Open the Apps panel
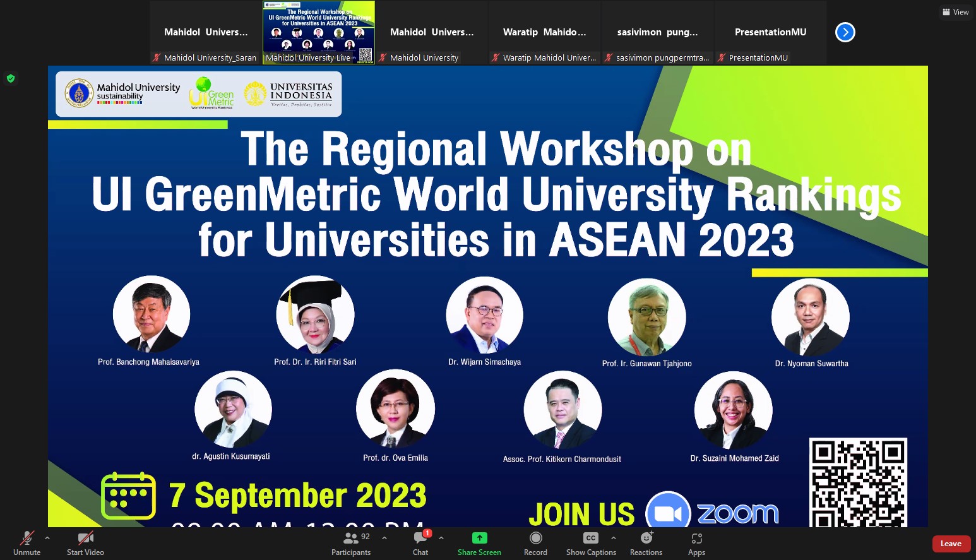Image resolution: width=976 pixels, height=560 pixels. pos(696,542)
